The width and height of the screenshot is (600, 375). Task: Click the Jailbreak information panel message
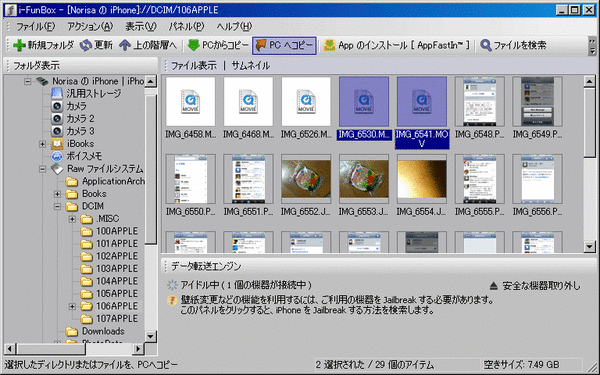[x=331, y=305]
